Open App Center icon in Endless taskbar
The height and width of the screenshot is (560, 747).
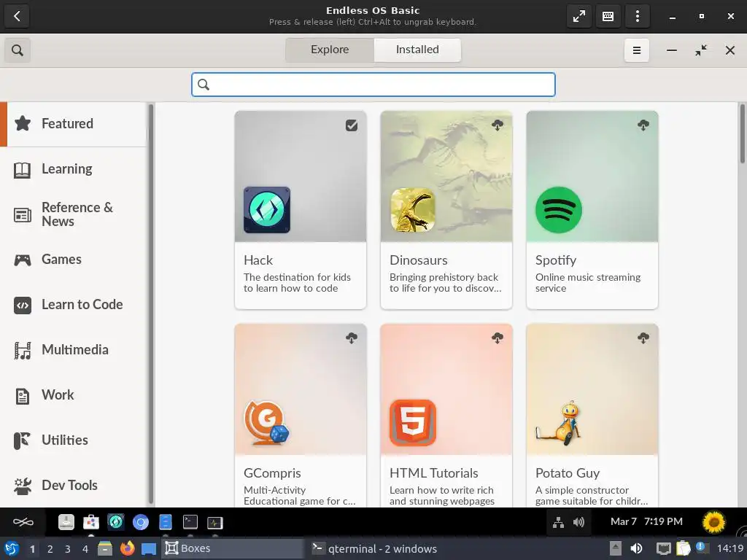point(91,522)
